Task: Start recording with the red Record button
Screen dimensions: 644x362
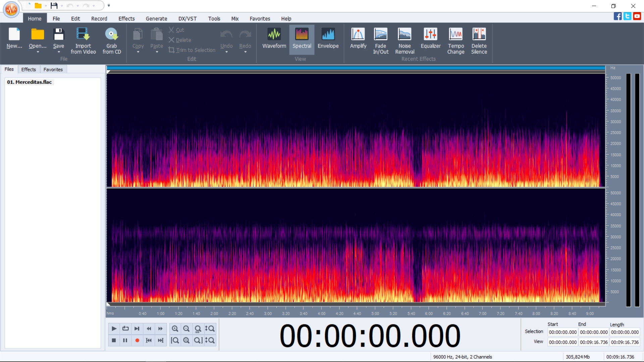Action: (x=137, y=340)
